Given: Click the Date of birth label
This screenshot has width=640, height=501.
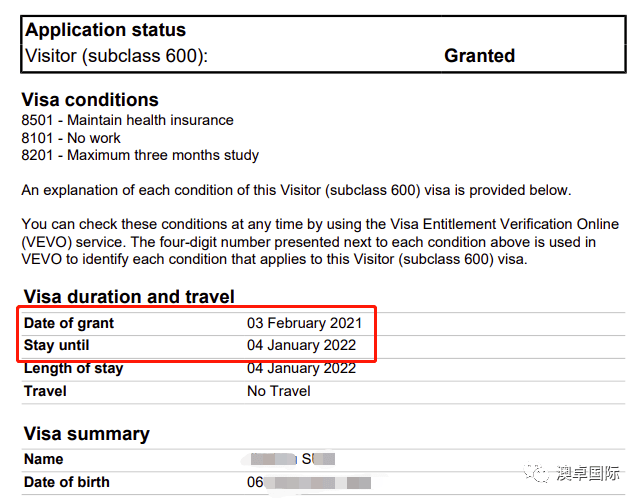Looking at the screenshot, I should tap(67, 482).
